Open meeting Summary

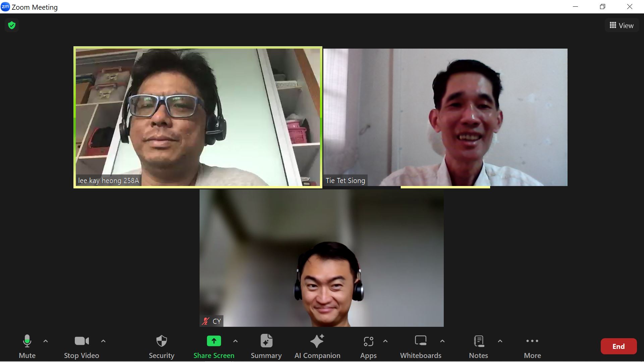[266, 347]
